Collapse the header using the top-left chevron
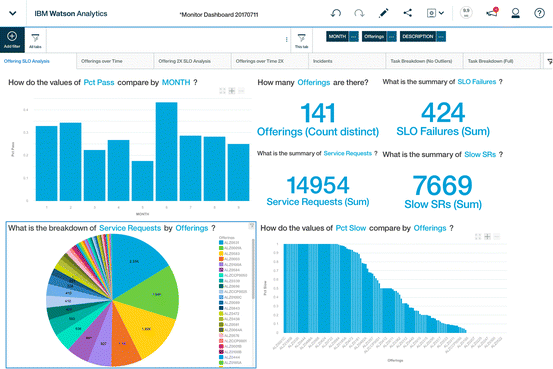Image resolution: width=553 pixels, height=369 pixels. coord(13,13)
